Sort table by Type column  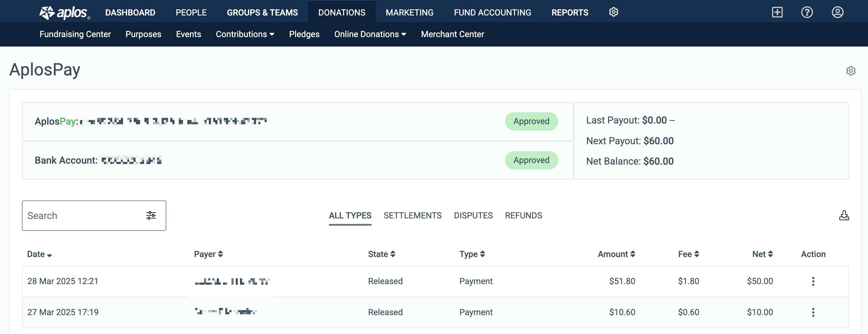(x=472, y=254)
